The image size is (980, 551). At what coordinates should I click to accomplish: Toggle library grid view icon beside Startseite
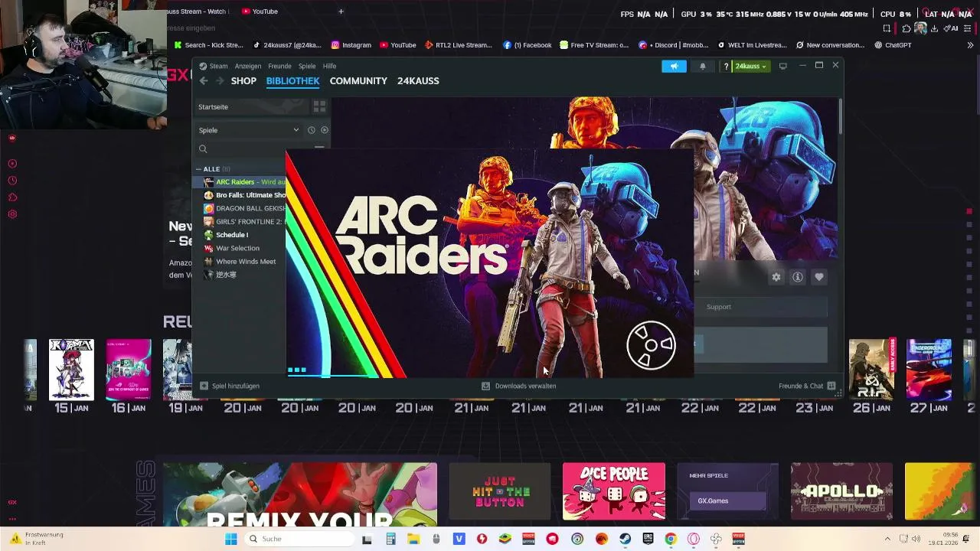(319, 106)
